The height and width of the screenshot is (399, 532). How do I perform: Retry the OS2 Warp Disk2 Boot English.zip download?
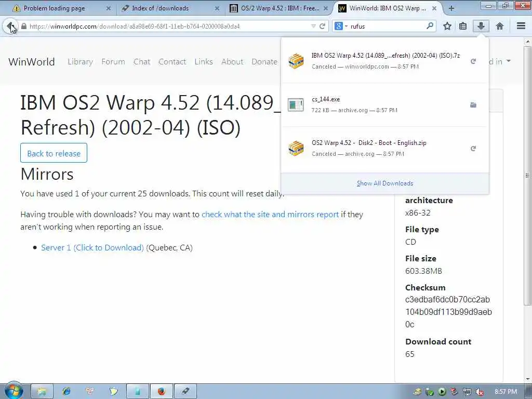click(x=473, y=148)
